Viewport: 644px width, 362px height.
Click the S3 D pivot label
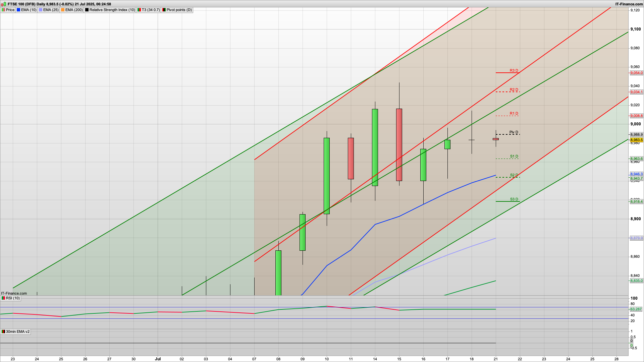tap(514, 199)
